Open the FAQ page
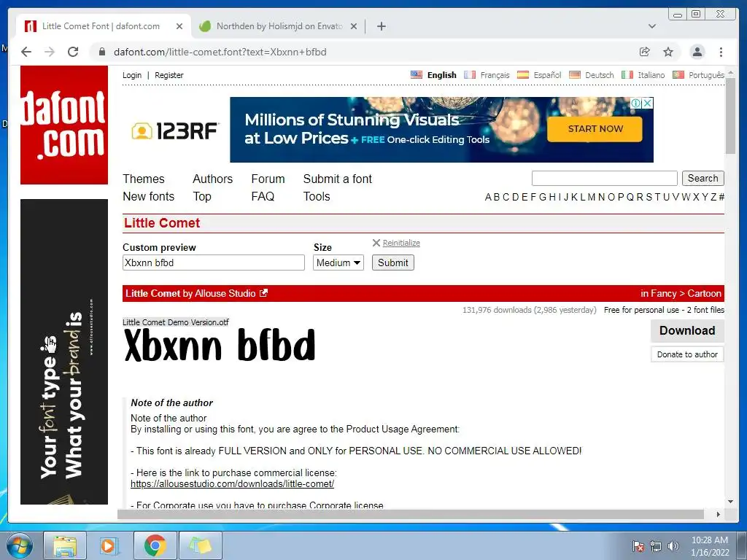747x560 pixels. tap(263, 197)
